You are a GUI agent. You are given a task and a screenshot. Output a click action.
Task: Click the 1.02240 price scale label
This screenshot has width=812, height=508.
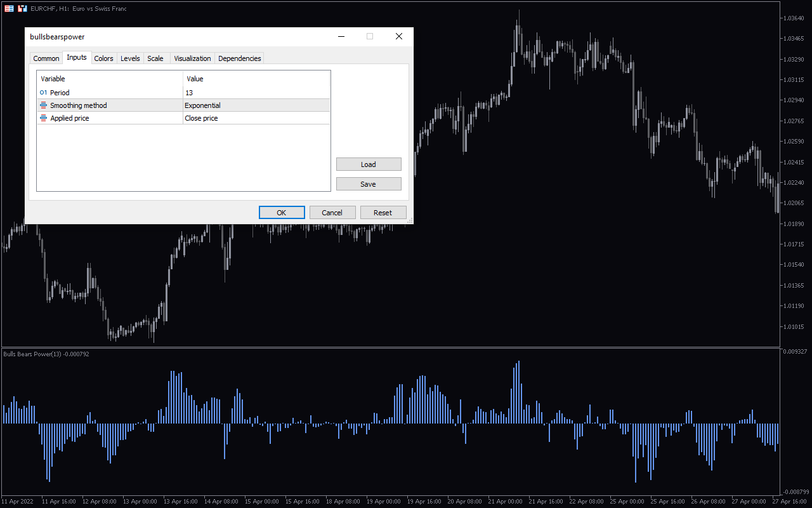794,182
